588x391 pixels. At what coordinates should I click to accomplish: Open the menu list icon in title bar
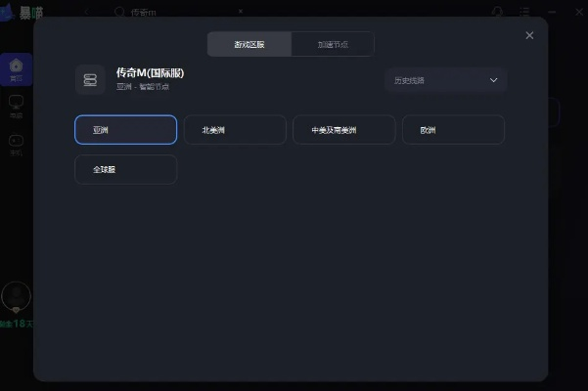coord(524,12)
